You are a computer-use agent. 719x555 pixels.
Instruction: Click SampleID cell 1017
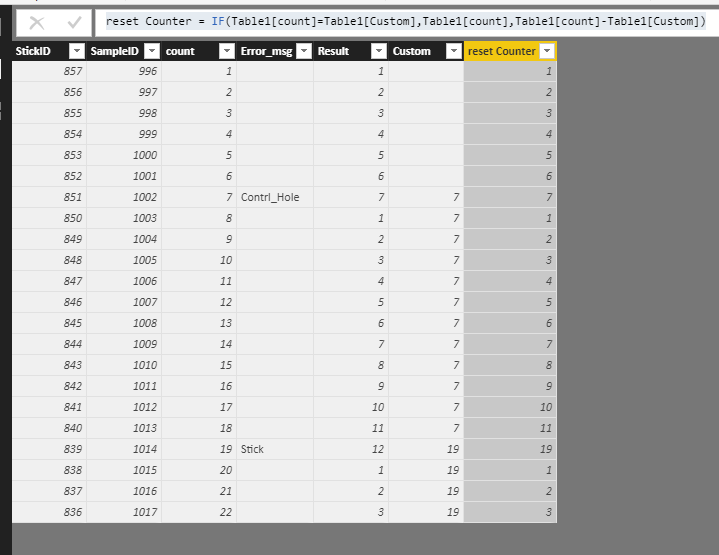tap(124, 512)
